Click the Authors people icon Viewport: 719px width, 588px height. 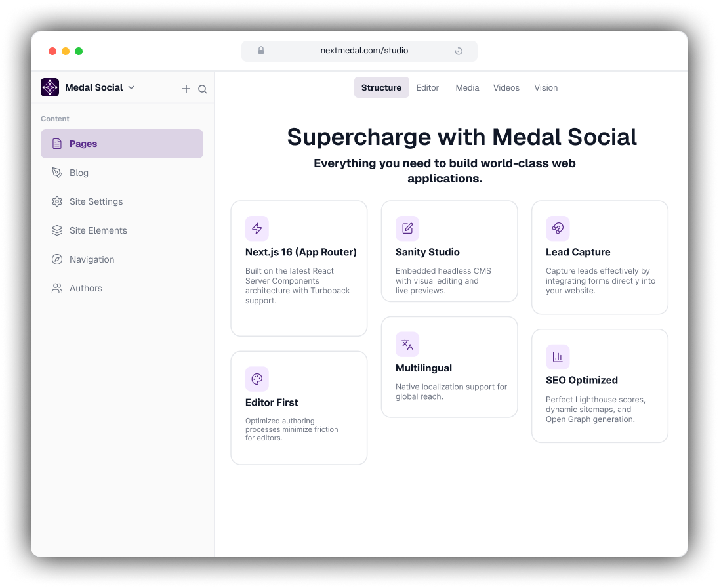(57, 288)
